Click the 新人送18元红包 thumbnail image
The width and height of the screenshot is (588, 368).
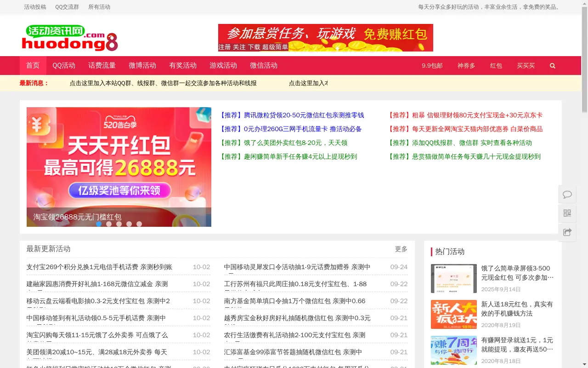pos(454,314)
